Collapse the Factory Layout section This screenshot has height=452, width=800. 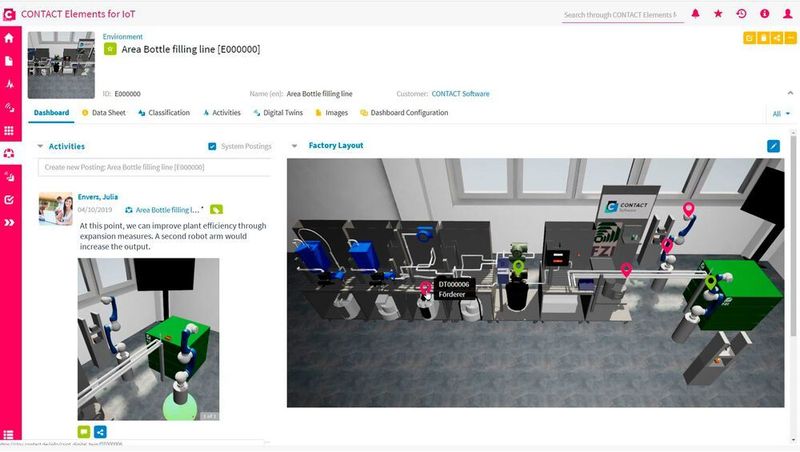point(294,146)
